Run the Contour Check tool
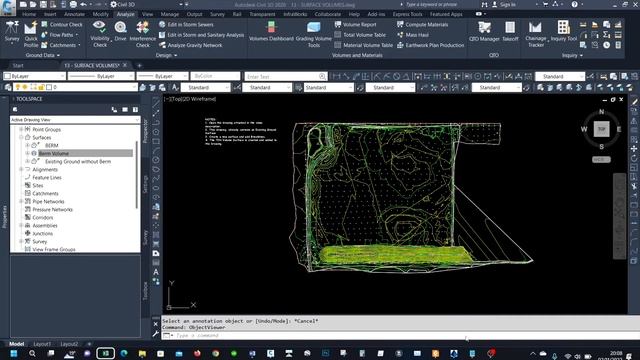Viewport: 640px width, 360px height. [x=62, y=24]
